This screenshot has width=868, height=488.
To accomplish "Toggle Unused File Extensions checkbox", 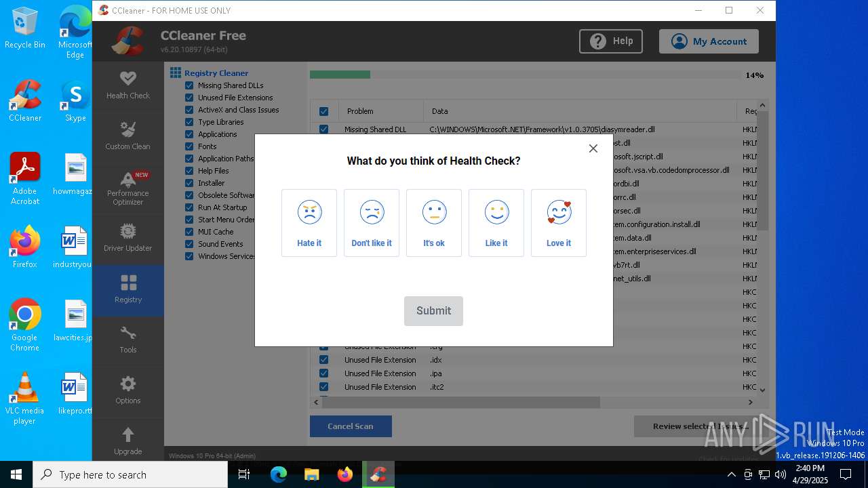I will [189, 98].
